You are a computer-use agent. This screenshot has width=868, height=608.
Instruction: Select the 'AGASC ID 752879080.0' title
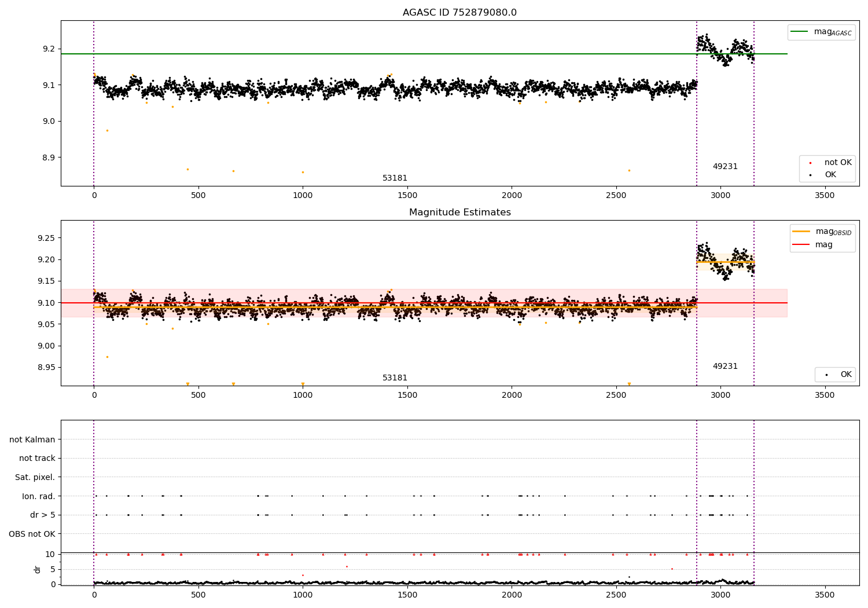(x=459, y=13)
